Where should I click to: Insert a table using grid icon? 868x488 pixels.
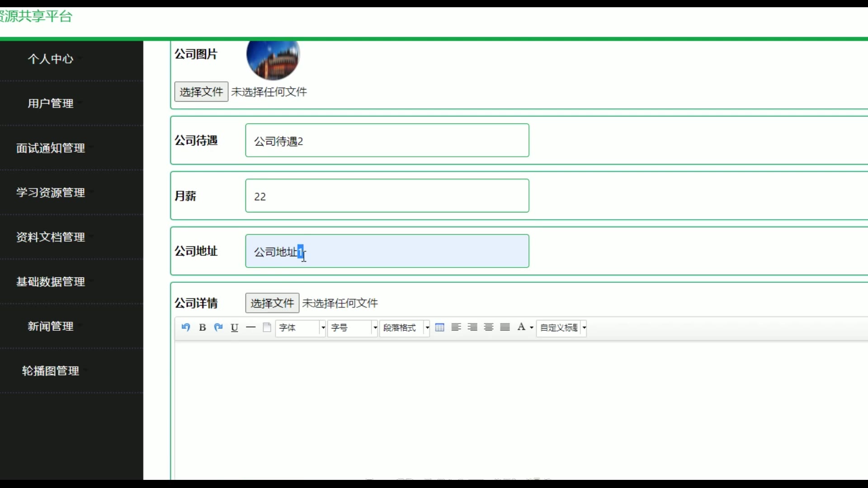(x=439, y=327)
